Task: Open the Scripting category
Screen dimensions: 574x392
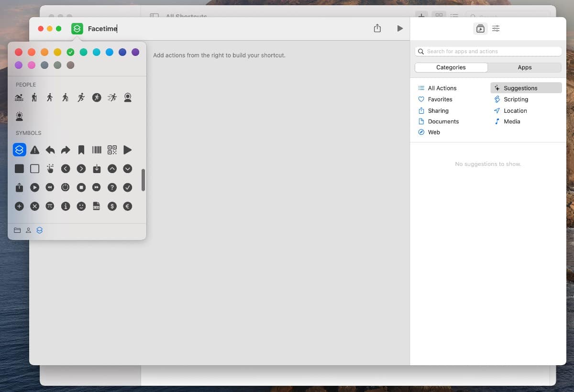Action: tap(516, 99)
